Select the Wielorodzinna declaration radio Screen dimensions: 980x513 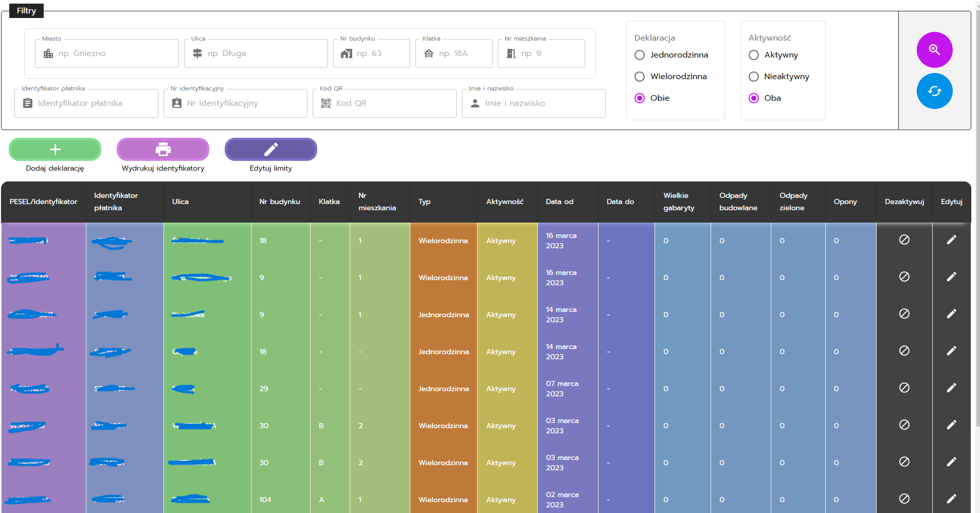(x=640, y=77)
